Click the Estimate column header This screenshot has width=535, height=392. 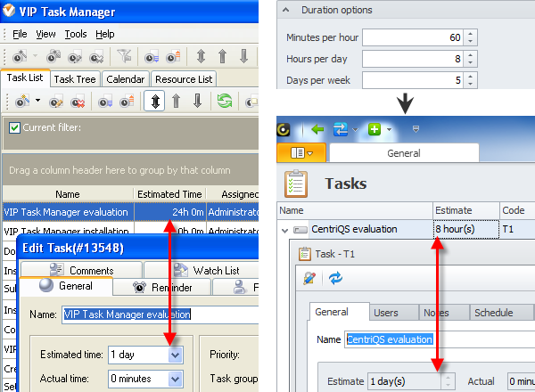tap(465, 210)
